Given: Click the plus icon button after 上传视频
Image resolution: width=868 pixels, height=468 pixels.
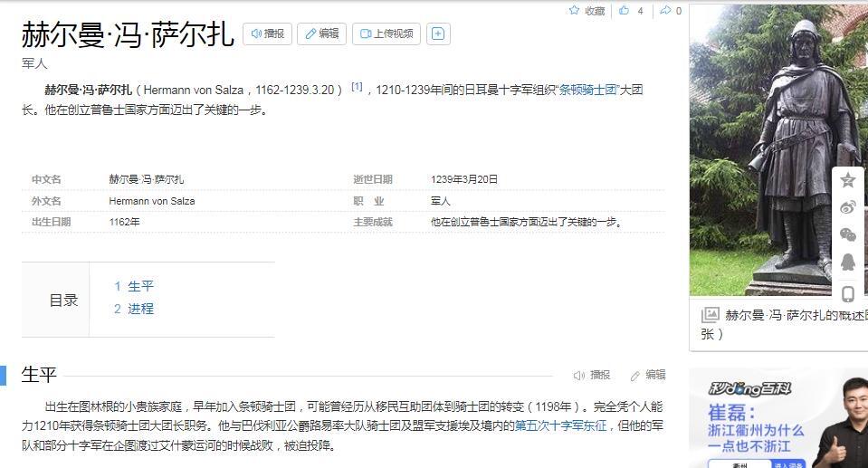Looking at the screenshot, I should coord(438,33).
